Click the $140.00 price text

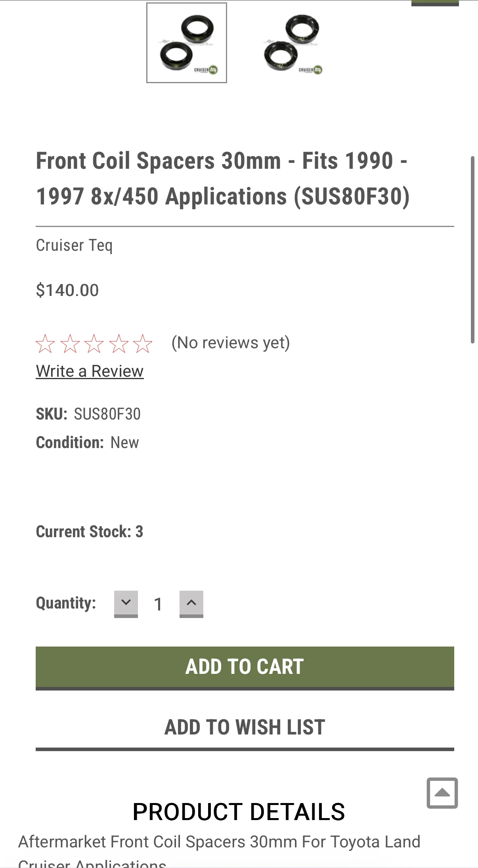[x=67, y=290]
